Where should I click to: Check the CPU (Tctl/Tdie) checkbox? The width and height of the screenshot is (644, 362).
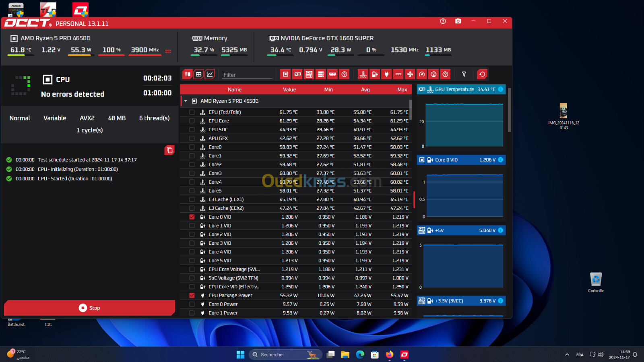[x=192, y=112]
